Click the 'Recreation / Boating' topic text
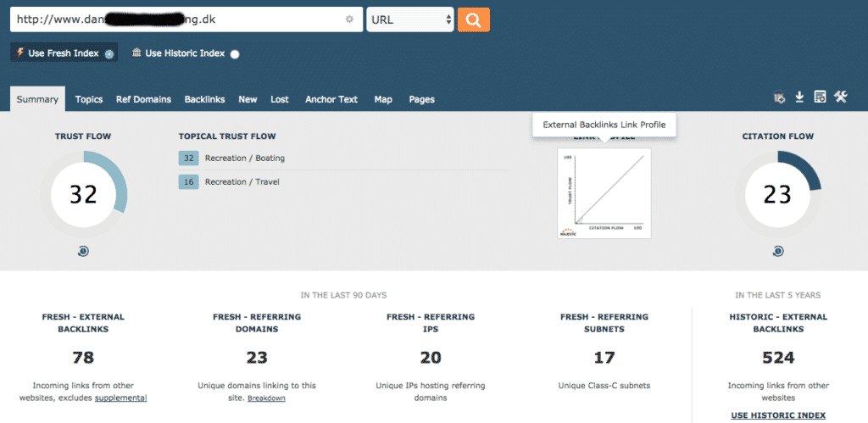Viewport: 868px width, 423px height. [x=245, y=158]
